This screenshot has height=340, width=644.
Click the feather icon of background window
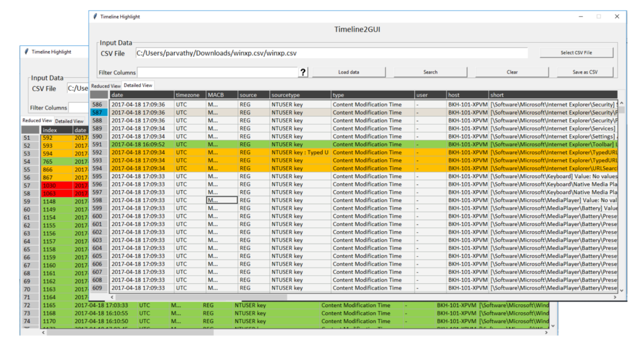(26, 52)
